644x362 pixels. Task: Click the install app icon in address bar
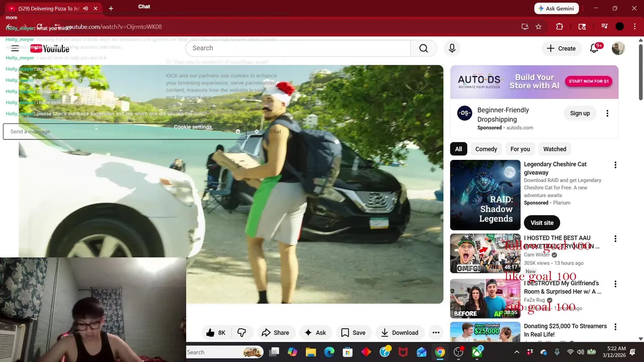(x=525, y=27)
